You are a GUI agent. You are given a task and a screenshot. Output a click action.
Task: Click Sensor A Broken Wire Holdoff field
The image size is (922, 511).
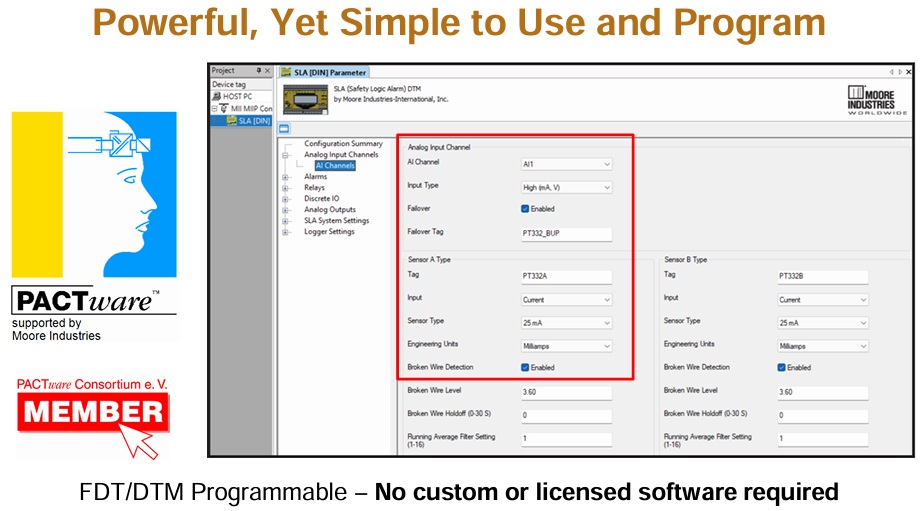pyautogui.click(x=566, y=416)
